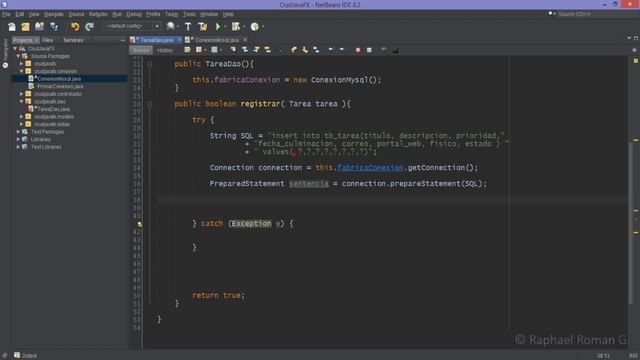
Task: Close the ConexionMysql.java editor tab
Action: pos(245,40)
